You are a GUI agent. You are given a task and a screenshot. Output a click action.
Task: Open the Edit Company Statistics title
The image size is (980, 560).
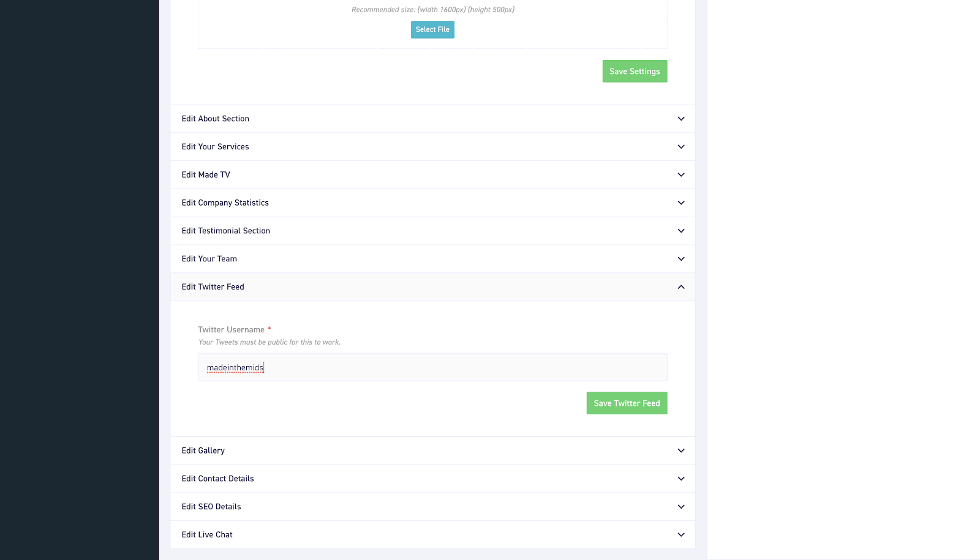[225, 203]
